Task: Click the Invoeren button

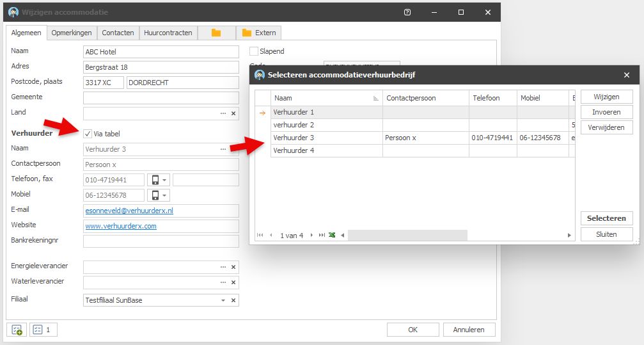Action: pyautogui.click(x=607, y=112)
